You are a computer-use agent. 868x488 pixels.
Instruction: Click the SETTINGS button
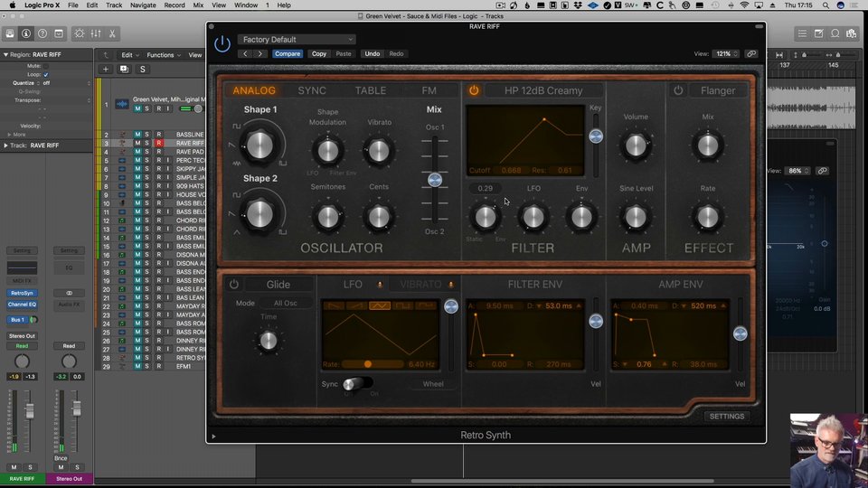point(726,416)
